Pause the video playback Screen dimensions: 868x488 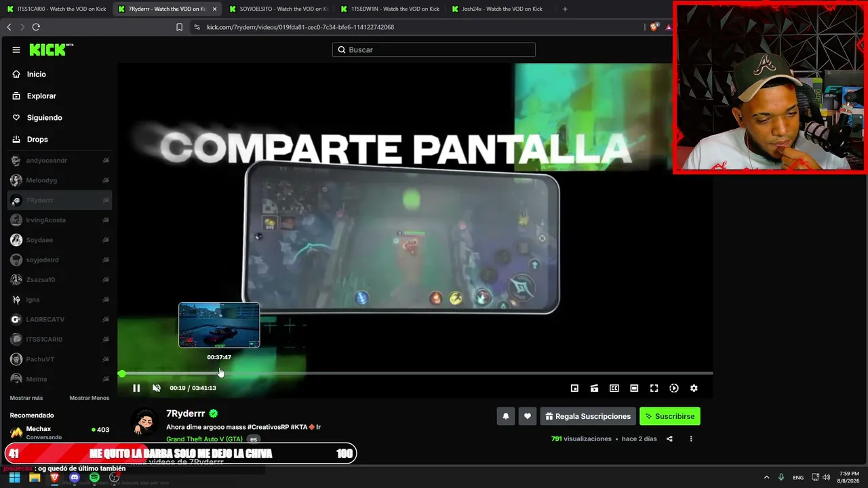click(x=136, y=388)
